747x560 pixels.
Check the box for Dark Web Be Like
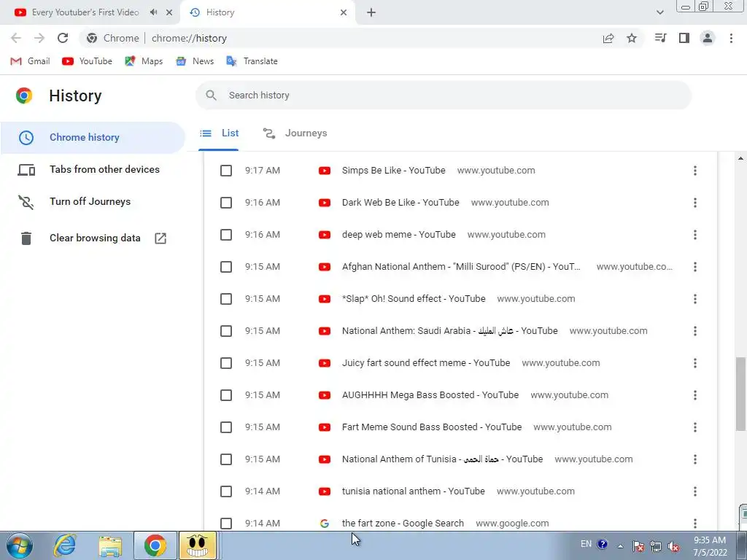point(226,203)
